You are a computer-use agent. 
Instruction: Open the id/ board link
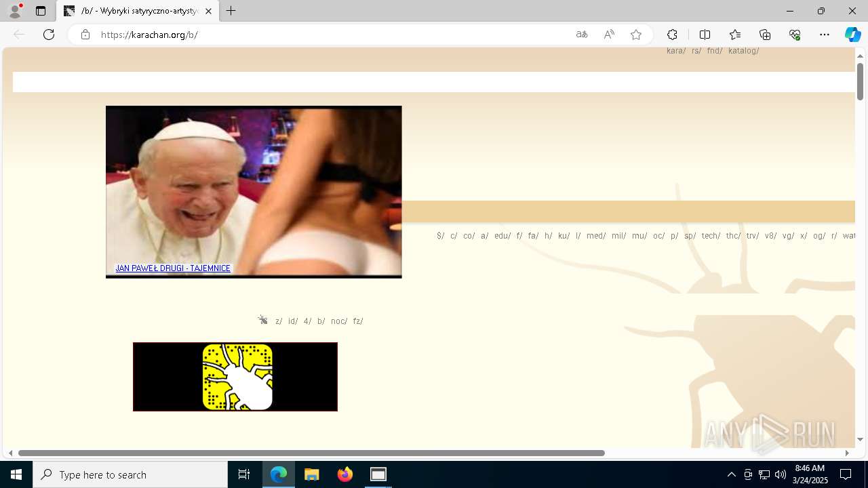[293, 321]
